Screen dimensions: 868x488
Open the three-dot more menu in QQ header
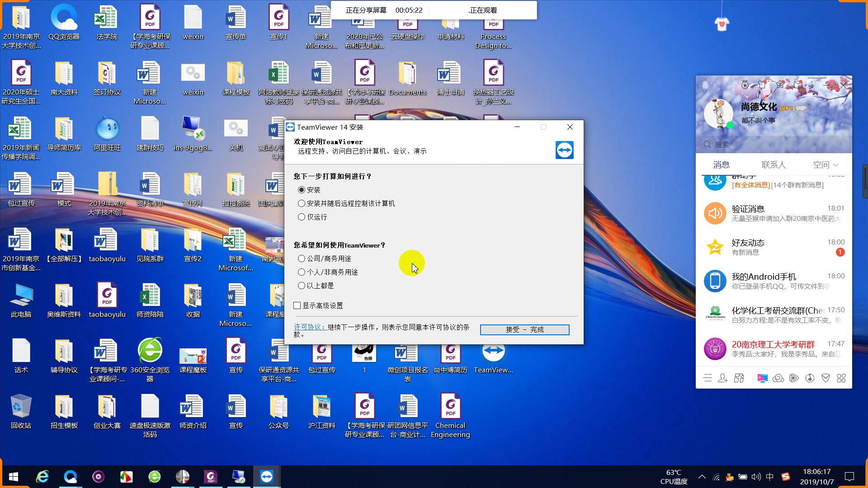tap(811, 84)
